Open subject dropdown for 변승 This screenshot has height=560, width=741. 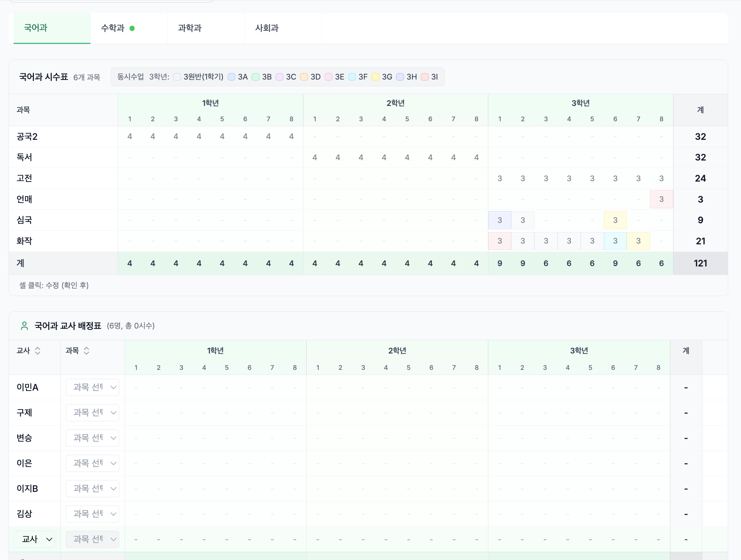coord(92,438)
